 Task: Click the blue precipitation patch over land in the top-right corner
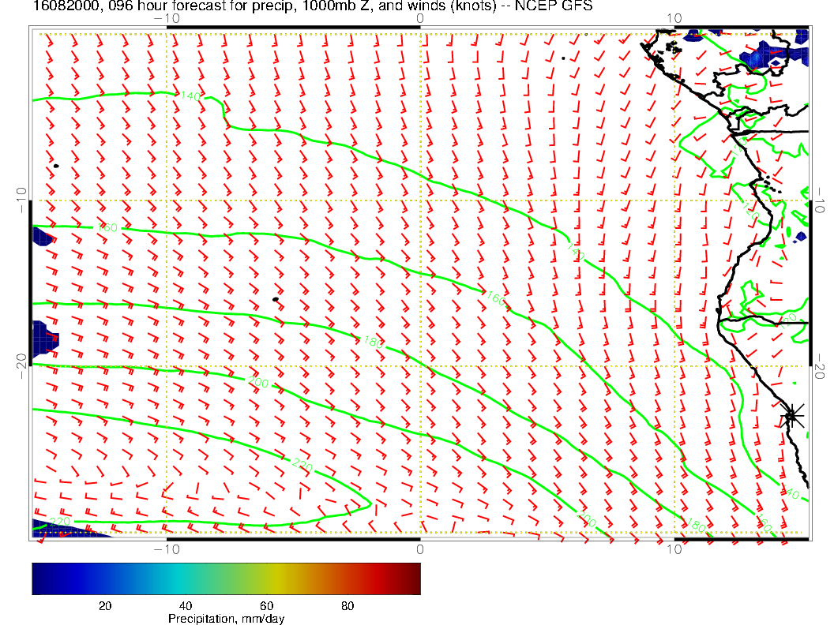pos(773,54)
